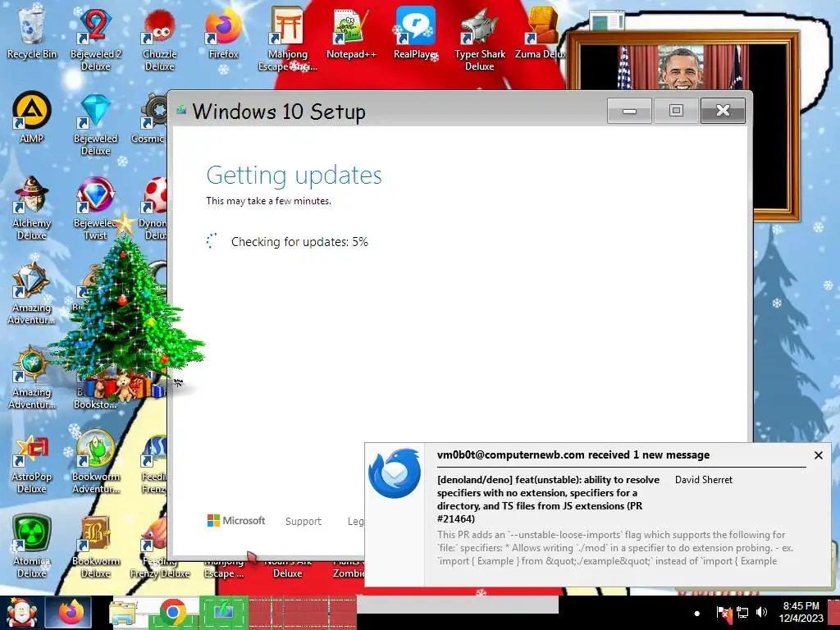Open Chuzzle Deluxe desktop shortcut
Viewport: 840px width, 630px height.
[x=159, y=39]
